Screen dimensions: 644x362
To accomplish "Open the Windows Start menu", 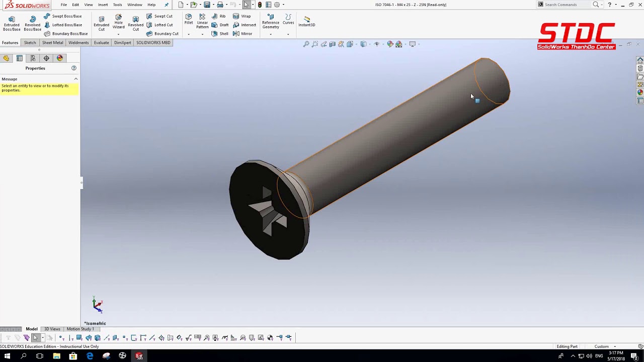I will [7, 356].
